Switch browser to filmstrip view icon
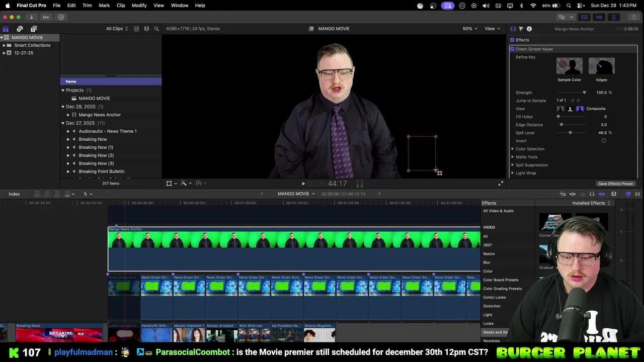The image size is (644, 362). point(146,29)
